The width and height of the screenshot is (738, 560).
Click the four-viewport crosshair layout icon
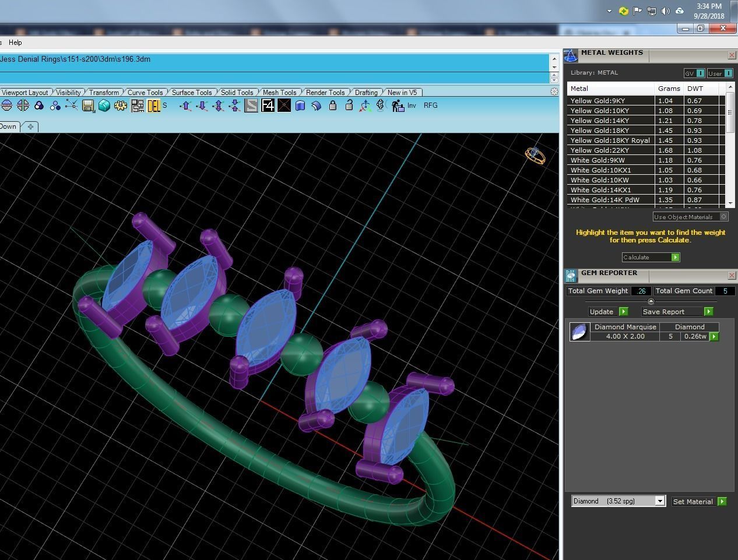tap(23, 105)
